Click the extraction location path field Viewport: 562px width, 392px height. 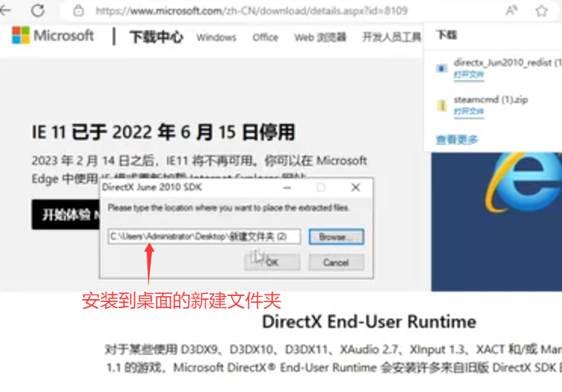[204, 236]
